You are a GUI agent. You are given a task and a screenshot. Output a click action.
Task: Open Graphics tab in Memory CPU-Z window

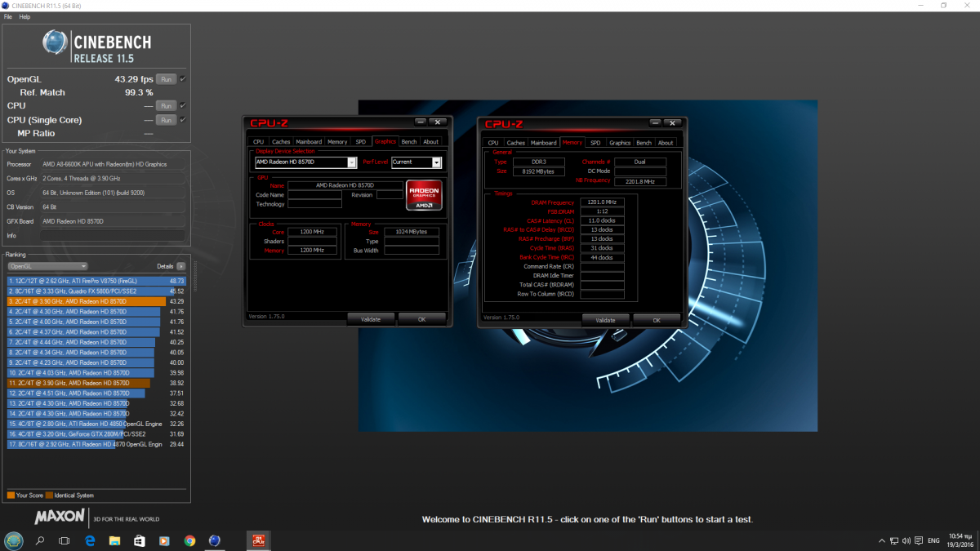[620, 143]
